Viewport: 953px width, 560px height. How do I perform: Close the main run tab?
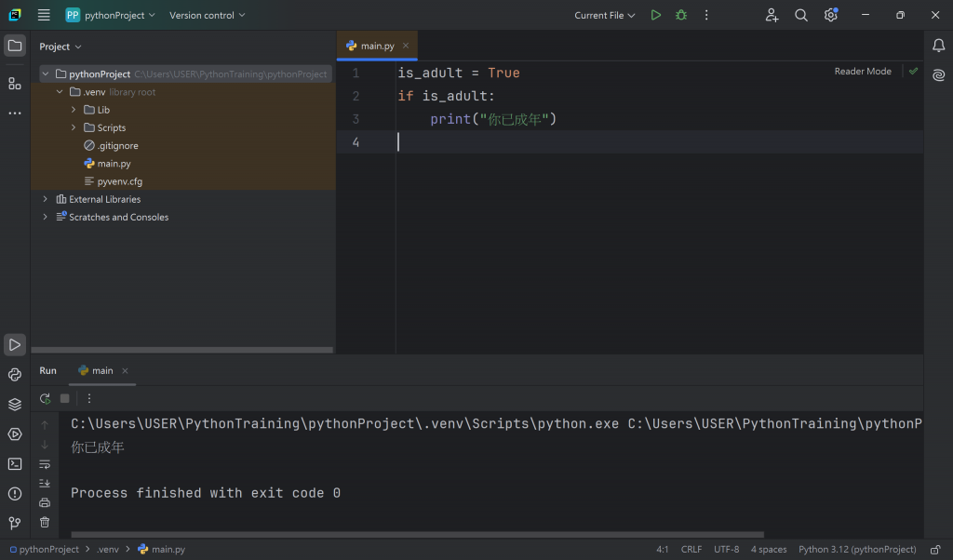(x=125, y=370)
